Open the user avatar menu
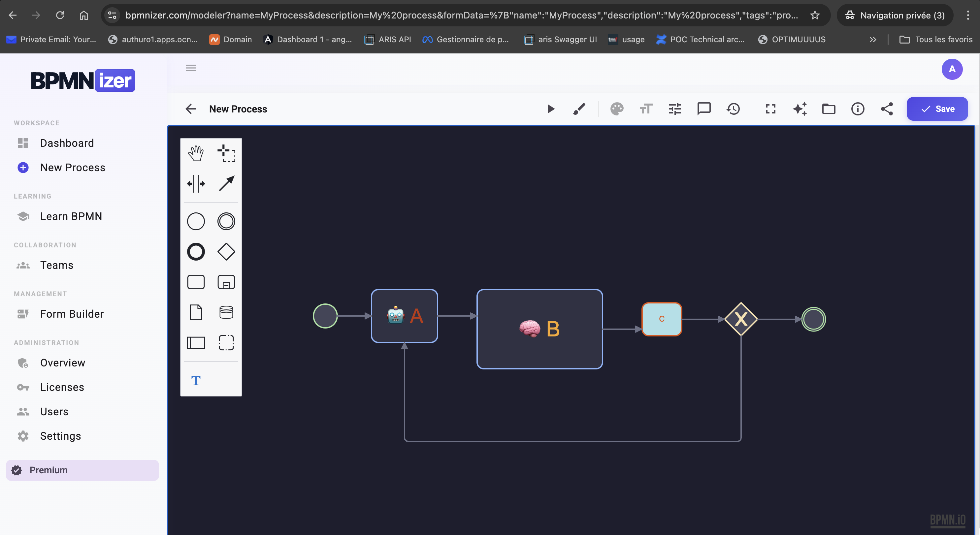Screen dimensions: 980x535 pyautogui.click(x=952, y=69)
